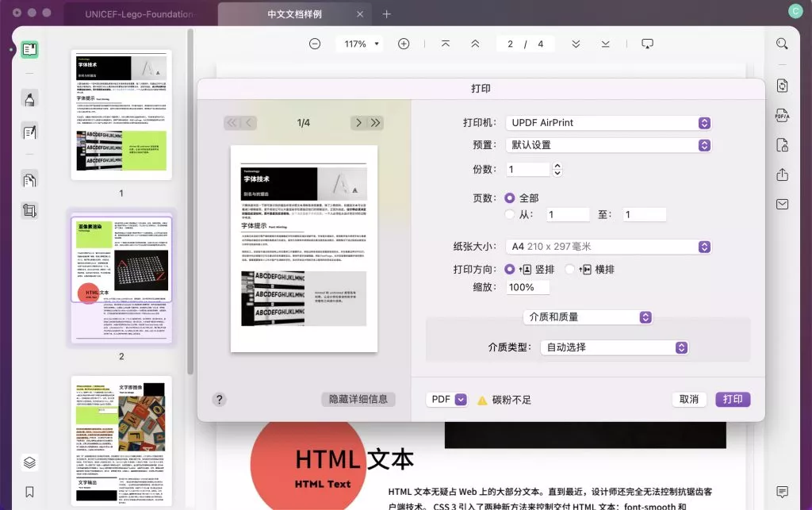Image resolution: width=812 pixels, height=510 pixels.
Task: Click the 碳粉不足 low toner warning
Action: coord(504,400)
